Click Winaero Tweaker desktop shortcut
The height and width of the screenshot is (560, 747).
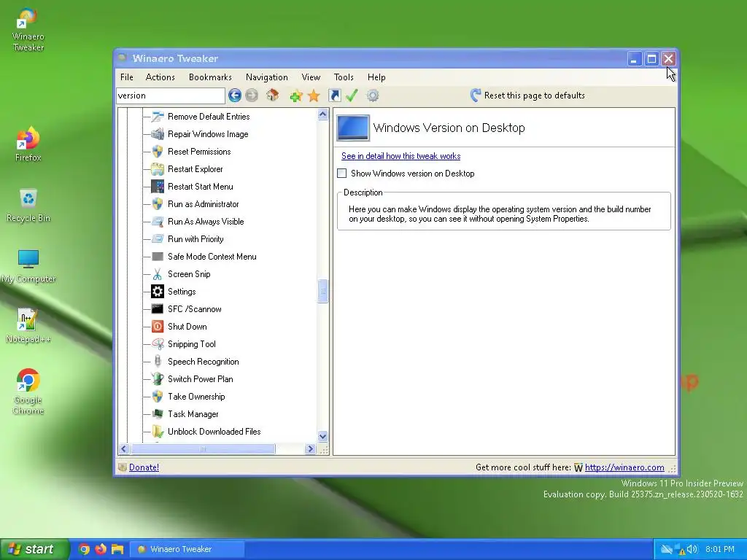click(28, 29)
